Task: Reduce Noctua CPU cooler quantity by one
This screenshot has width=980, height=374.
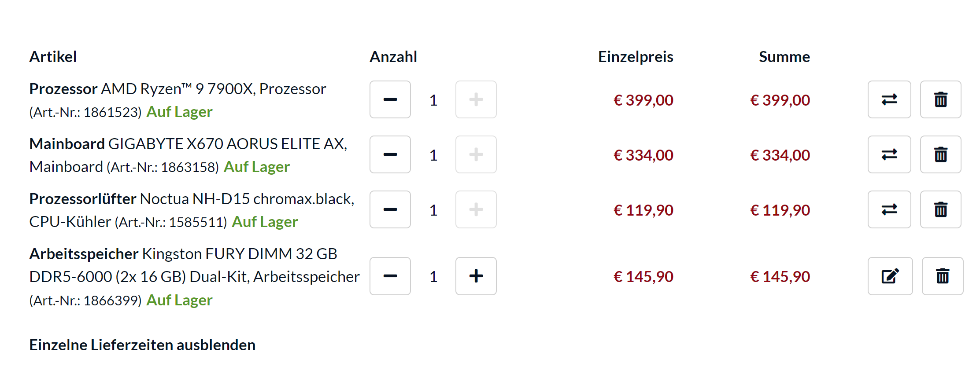Action: pos(390,209)
